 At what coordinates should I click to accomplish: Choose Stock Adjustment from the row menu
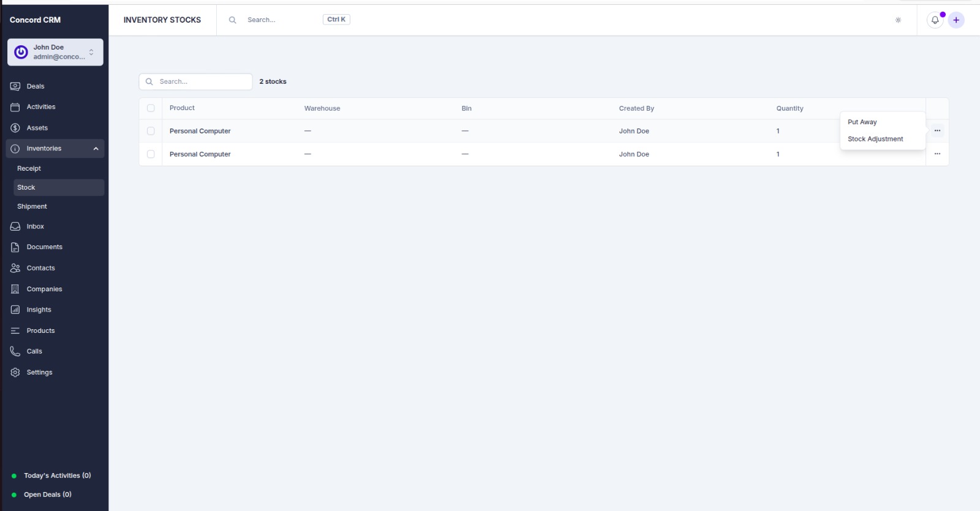(x=875, y=139)
